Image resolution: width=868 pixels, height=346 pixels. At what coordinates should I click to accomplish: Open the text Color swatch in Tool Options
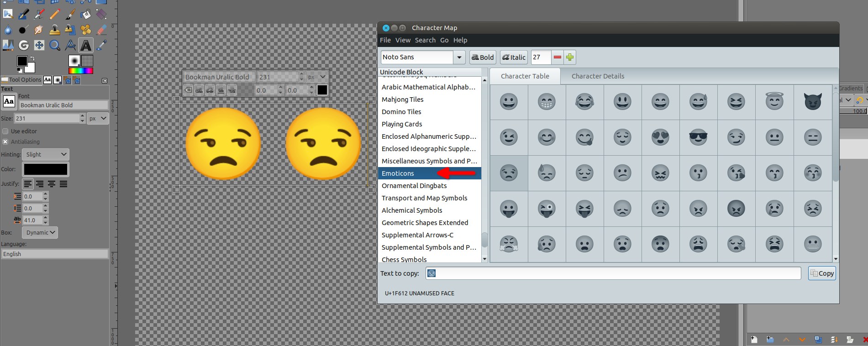pos(46,169)
